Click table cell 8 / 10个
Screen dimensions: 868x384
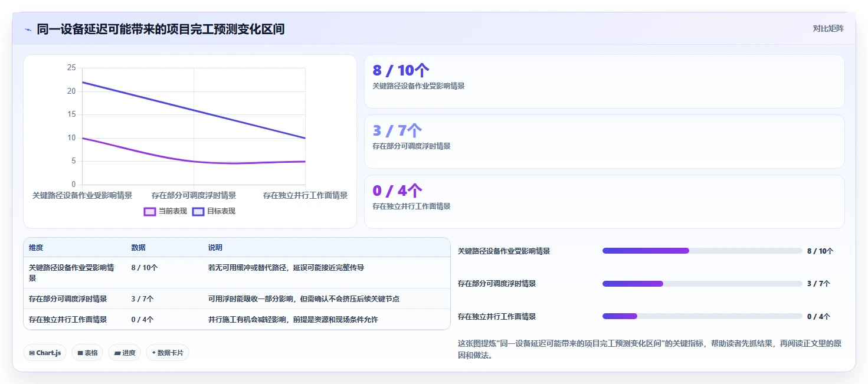coord(144,268)
